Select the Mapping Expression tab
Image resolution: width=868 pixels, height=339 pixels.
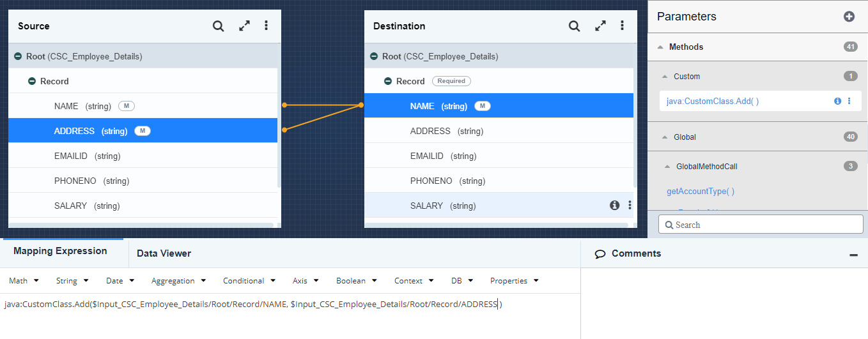[60, 251]
